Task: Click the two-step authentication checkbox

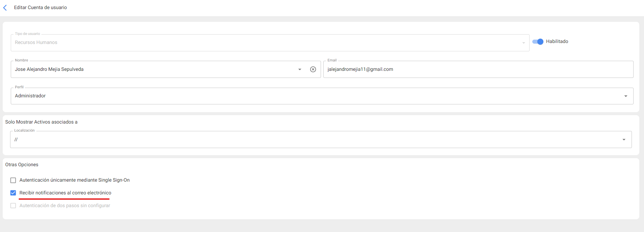Action: pyautogui.click(x=13, y=206)
